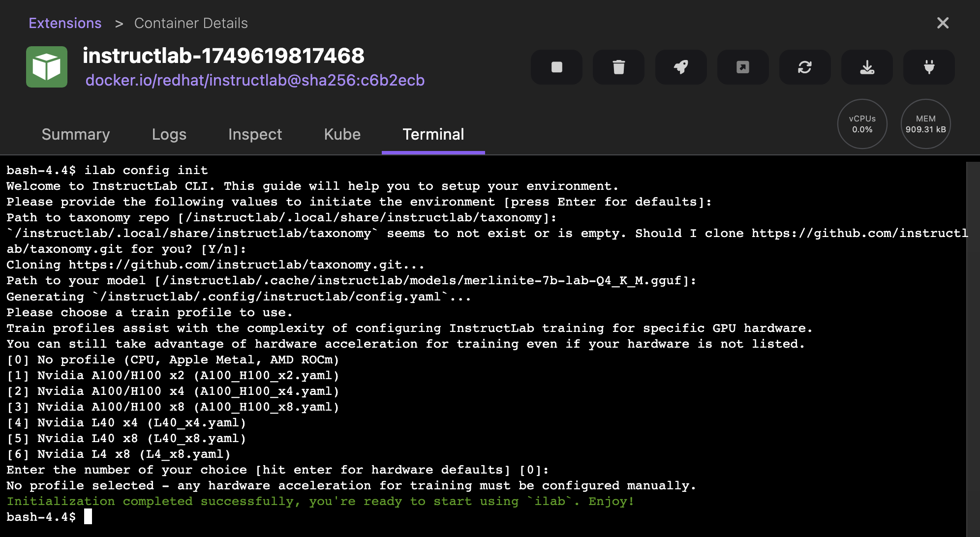
Task: Click the '[1] Nvidia A100/H100 x2' line
Action: click(x=173, y=375)
